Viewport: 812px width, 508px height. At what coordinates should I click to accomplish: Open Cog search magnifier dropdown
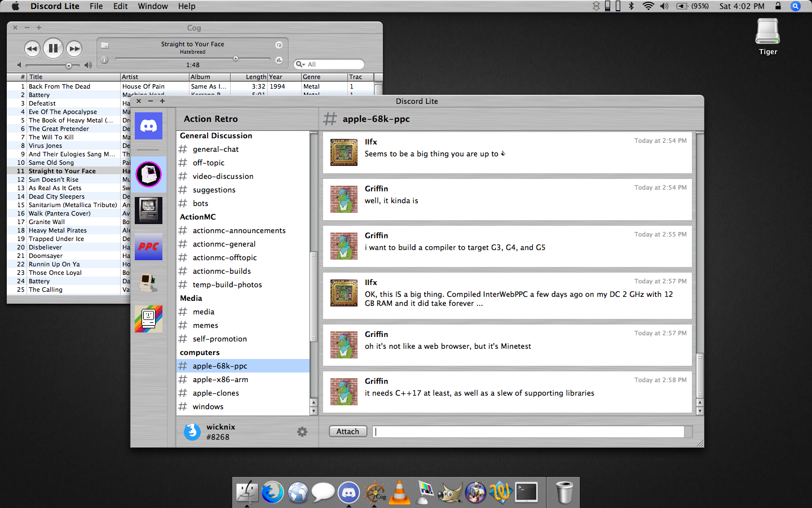tap(300, 64)
